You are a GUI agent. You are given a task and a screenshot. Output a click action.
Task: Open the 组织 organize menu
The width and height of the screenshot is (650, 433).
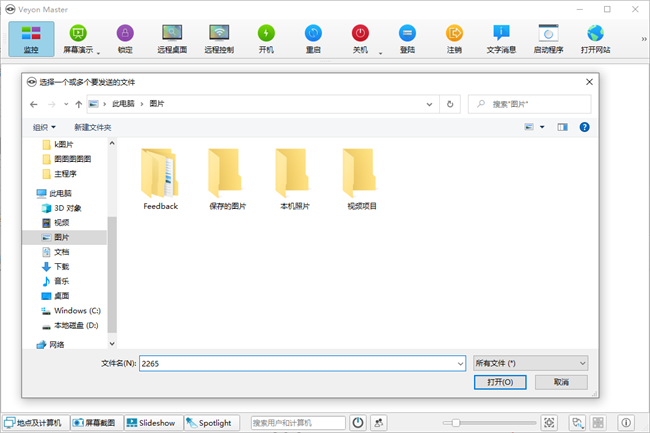pos(44,127)
